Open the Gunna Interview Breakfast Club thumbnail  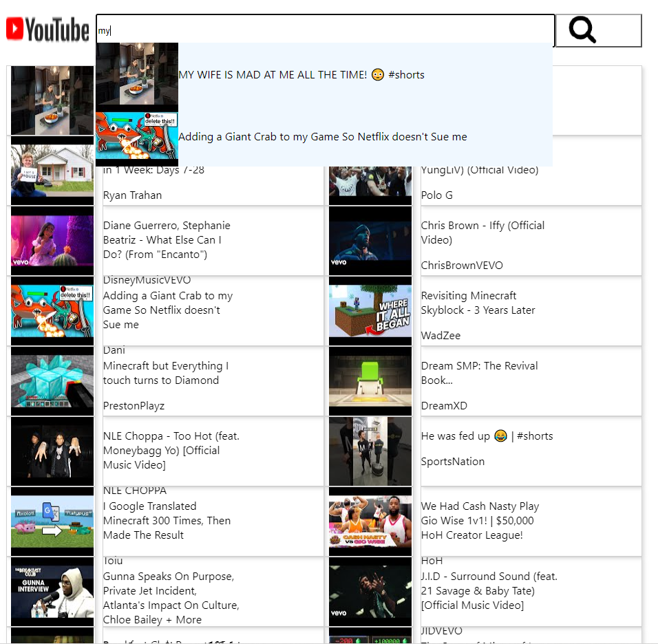tap(52, 592)
